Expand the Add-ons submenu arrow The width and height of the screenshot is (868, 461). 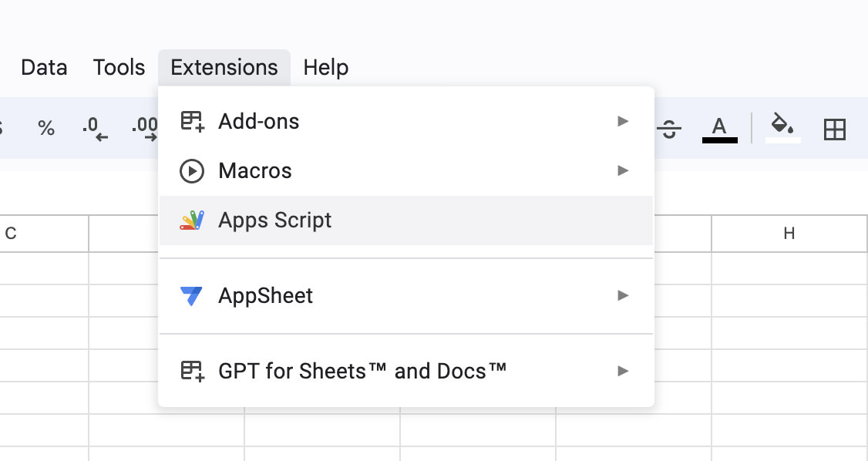coord(623,121)
